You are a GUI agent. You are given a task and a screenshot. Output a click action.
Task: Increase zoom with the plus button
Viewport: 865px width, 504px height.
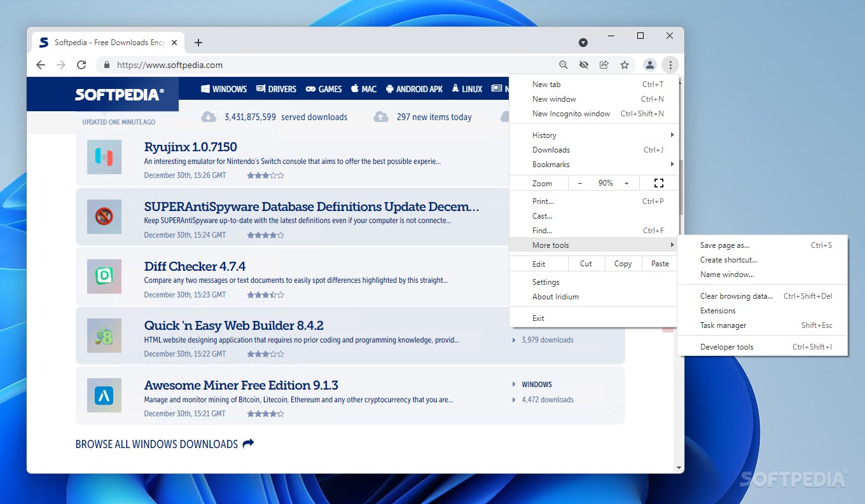[626, 183]
